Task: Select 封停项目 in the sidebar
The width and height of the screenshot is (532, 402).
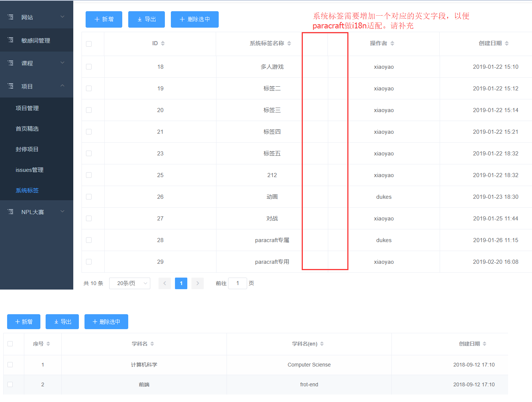Action: (27, 149)
